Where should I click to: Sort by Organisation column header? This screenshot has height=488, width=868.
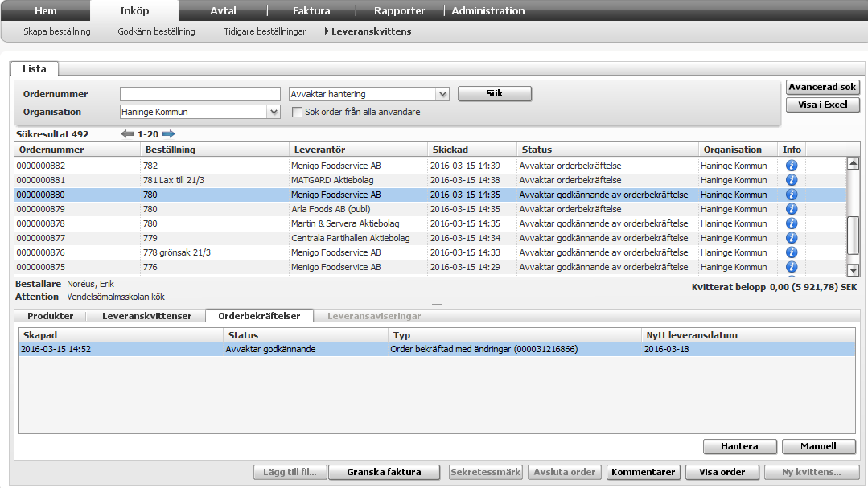[738, 150]
